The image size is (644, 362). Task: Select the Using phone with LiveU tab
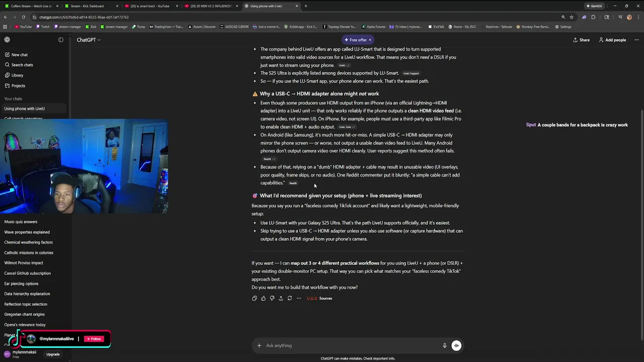[271, 6]
